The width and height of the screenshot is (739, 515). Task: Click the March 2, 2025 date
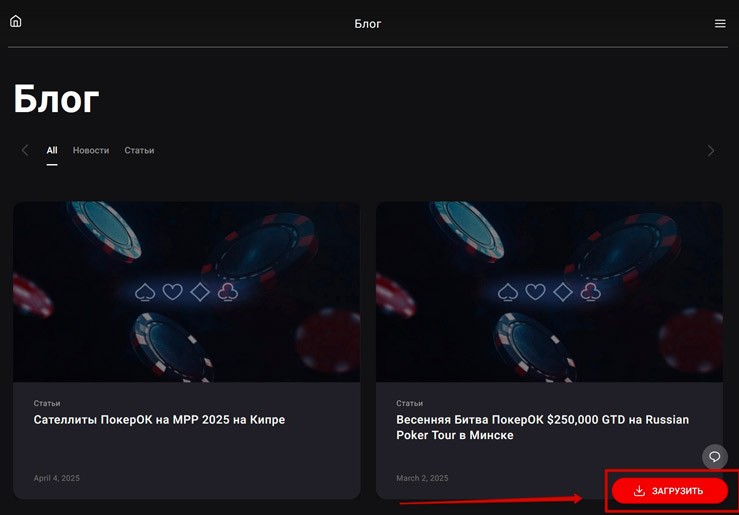click(x=422, y=478)
